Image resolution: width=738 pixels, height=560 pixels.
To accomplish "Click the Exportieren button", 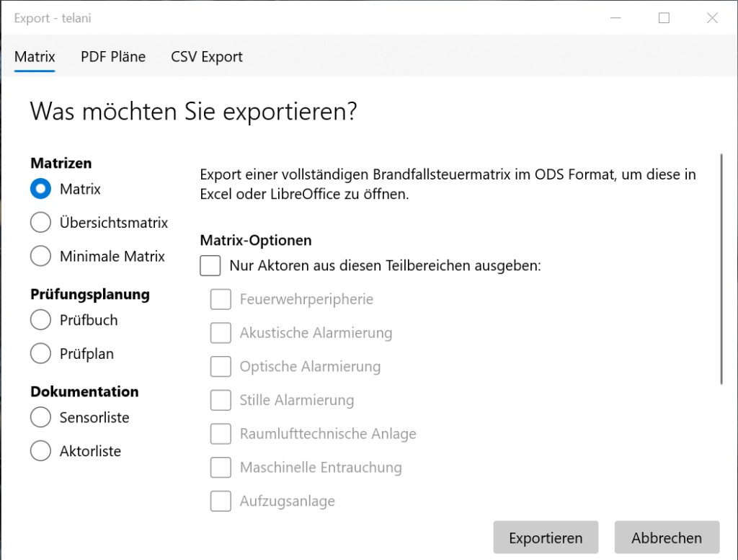I will point(546,538).
